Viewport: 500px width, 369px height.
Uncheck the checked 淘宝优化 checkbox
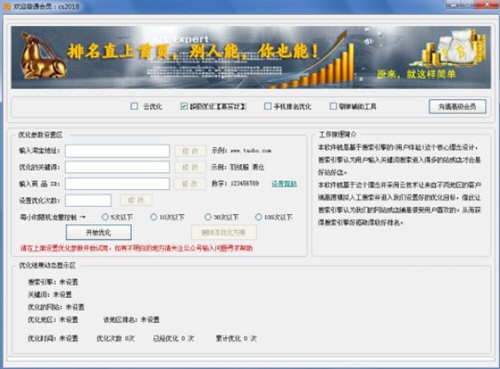[x=184, y=106]
